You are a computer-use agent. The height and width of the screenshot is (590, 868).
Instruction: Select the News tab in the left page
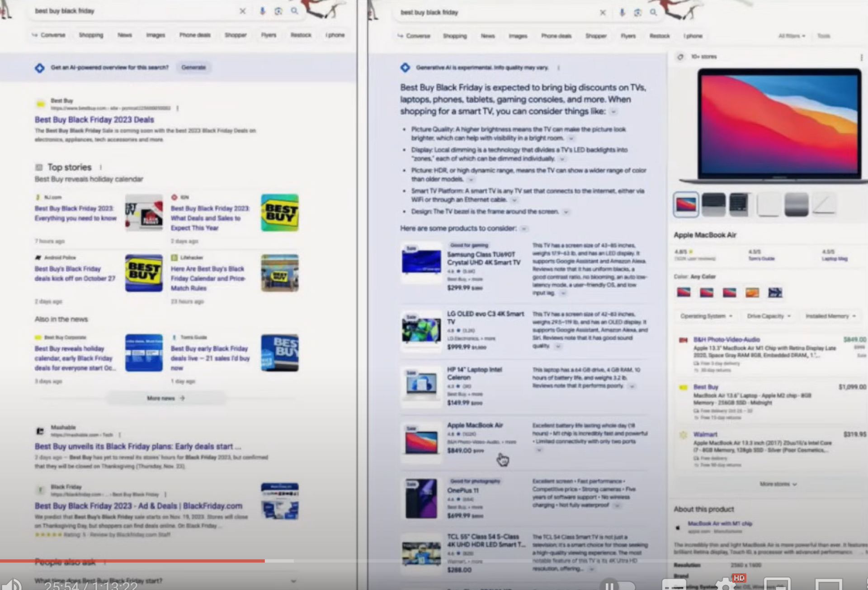[124, 35]
